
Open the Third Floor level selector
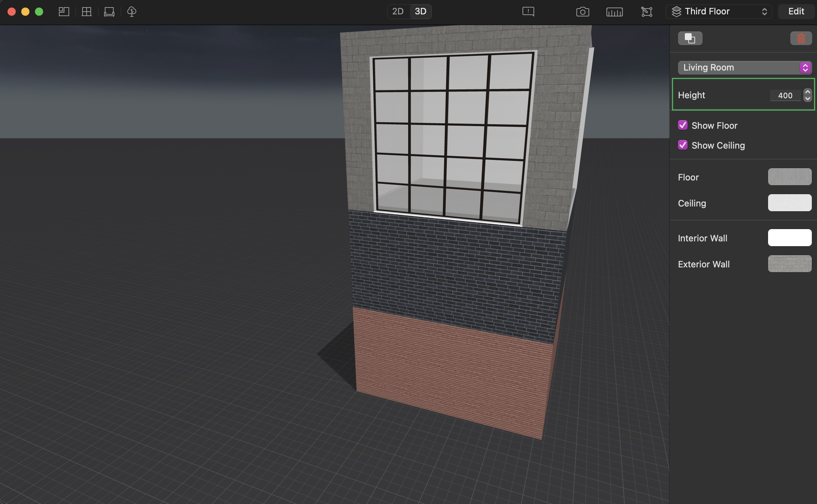(x=719, y=12)
